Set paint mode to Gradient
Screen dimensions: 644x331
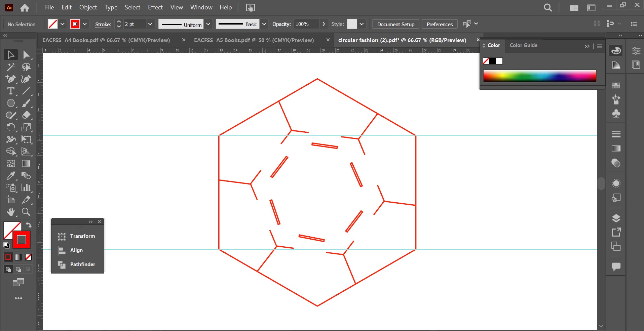point(18,257)
